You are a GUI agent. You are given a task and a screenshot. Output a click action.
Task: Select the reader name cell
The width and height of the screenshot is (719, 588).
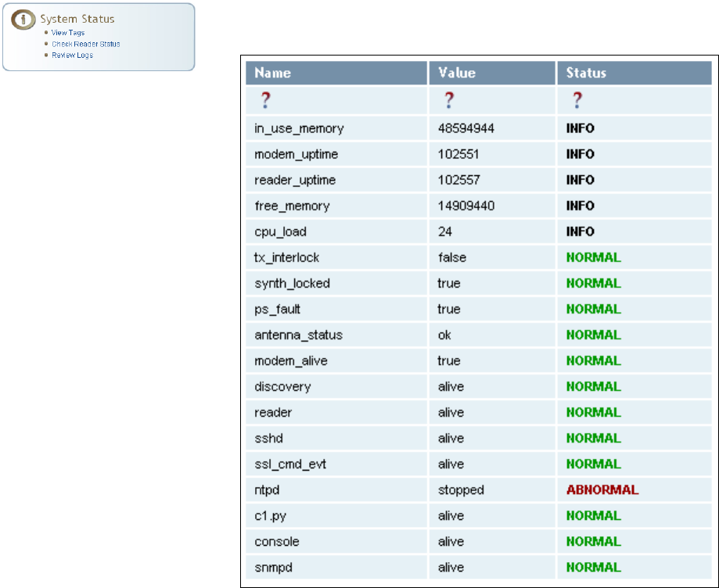[336, 412]
